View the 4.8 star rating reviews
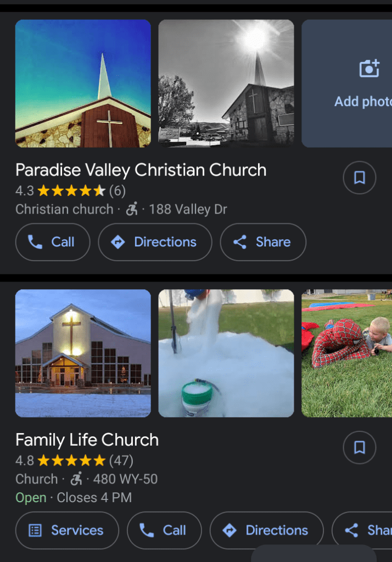Image resolution: width=392 pixels, height=562 pixels. click(74, 460)
